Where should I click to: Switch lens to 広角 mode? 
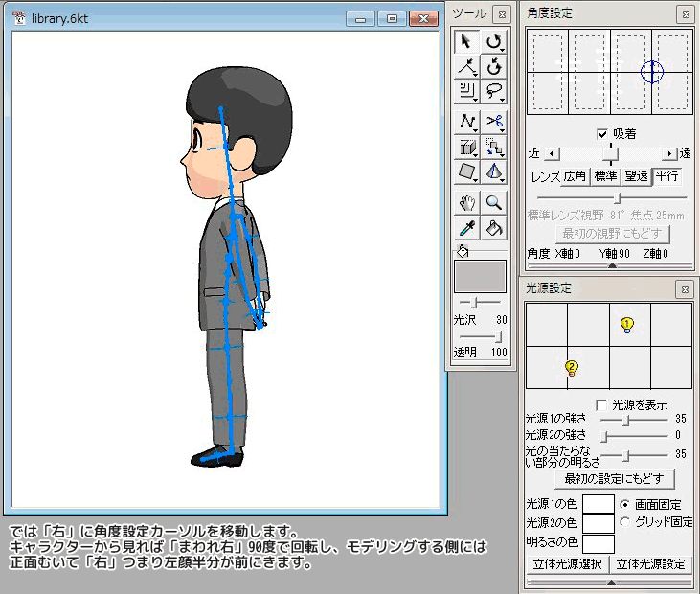click(576, 176)
